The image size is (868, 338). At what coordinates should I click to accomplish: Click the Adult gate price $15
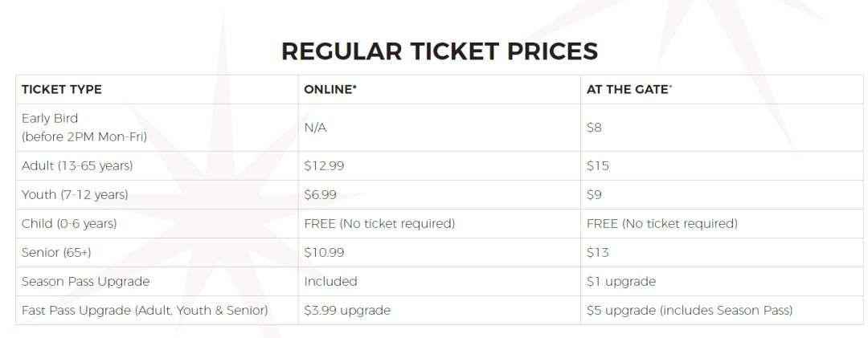click(x=598, y=166)
